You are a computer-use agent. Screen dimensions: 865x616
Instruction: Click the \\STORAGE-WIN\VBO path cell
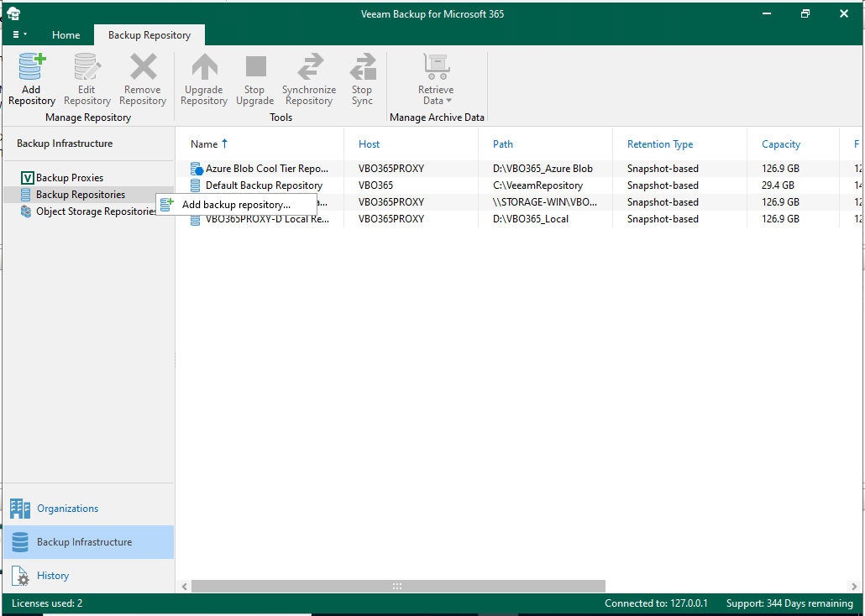click(x=545, y=202)
